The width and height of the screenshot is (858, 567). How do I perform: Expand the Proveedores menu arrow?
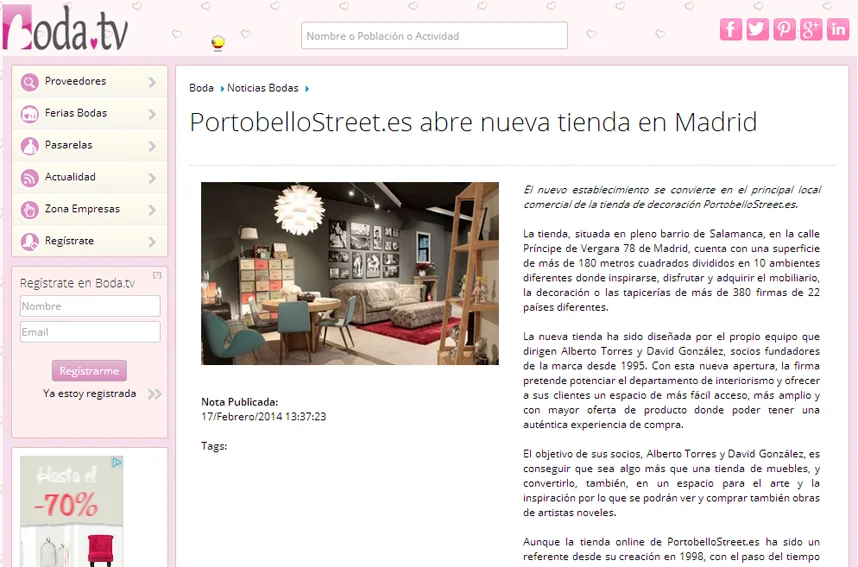click(152, 82)
